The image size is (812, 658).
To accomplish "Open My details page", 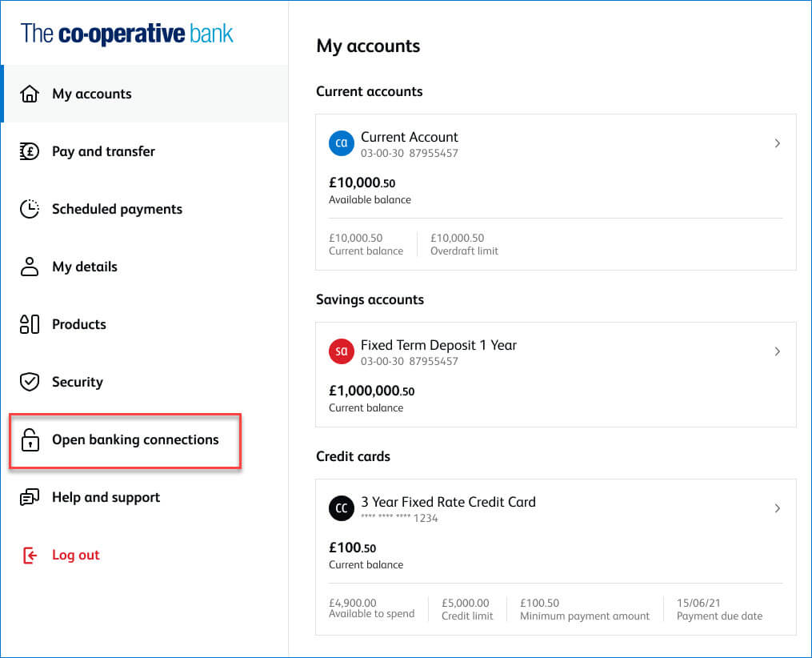I will tap(145, 267).
